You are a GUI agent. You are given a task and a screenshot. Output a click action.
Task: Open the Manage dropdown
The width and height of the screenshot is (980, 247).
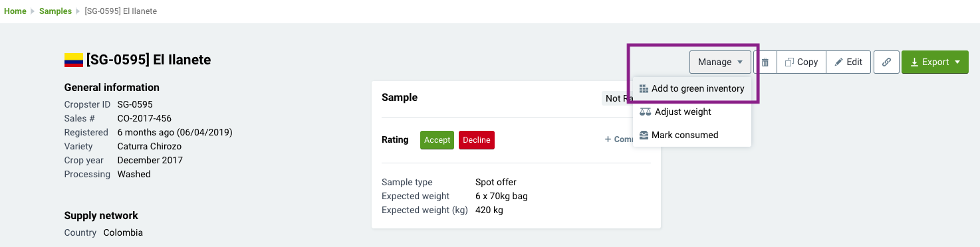[x=720, y=62]
